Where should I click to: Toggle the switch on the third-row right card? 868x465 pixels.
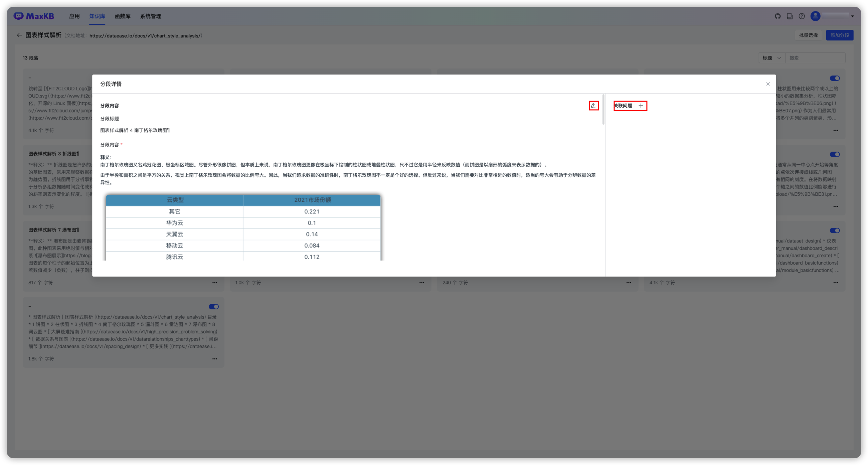click(835, 230)
